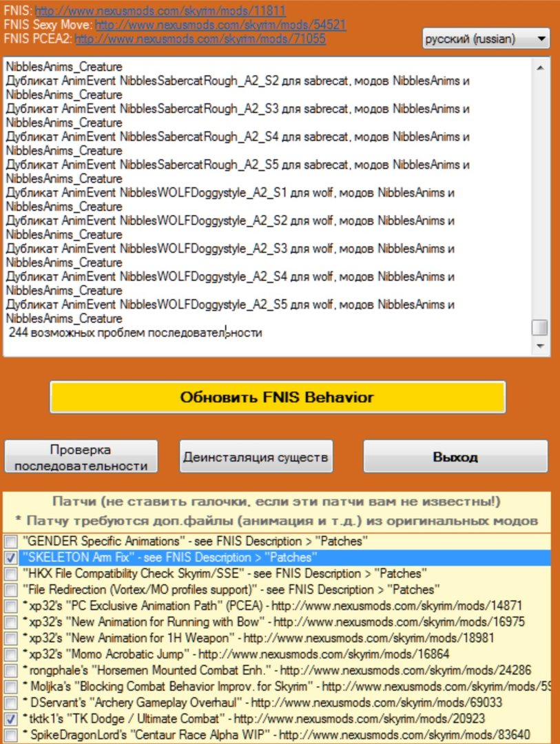Disable the TK Dodge / Ultimate Combat checkbox
Viewport: 560px width, 744px height.
click(11, 719)
